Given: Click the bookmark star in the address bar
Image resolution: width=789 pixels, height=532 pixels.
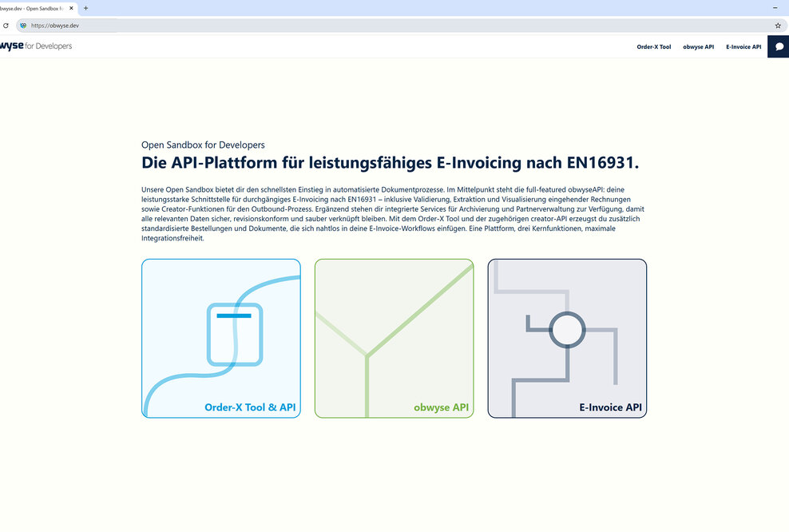Looking at the screenshot, I should (777, 25).
